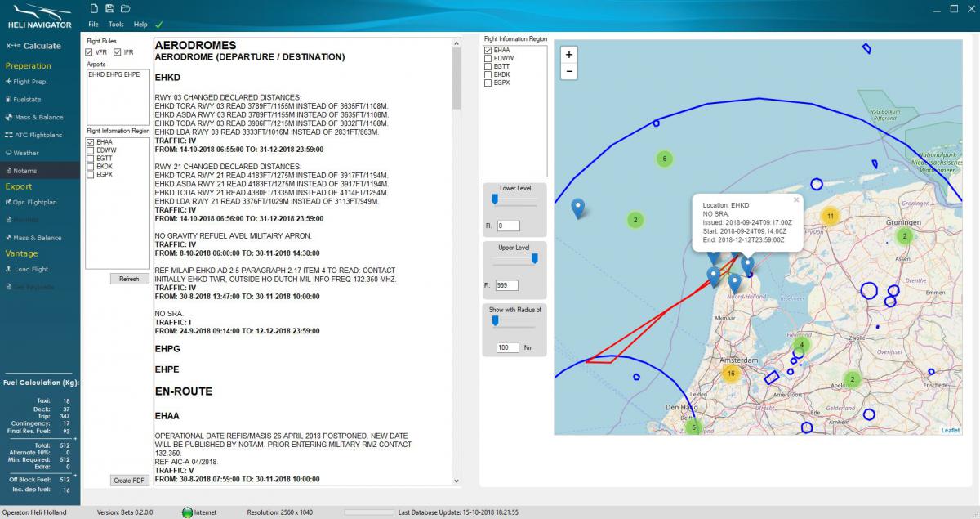This screenshot has height=519, width=980.
Task: Click the green cluster marker labeled 6
Action: pyautogui.click(x=665, y=159)
